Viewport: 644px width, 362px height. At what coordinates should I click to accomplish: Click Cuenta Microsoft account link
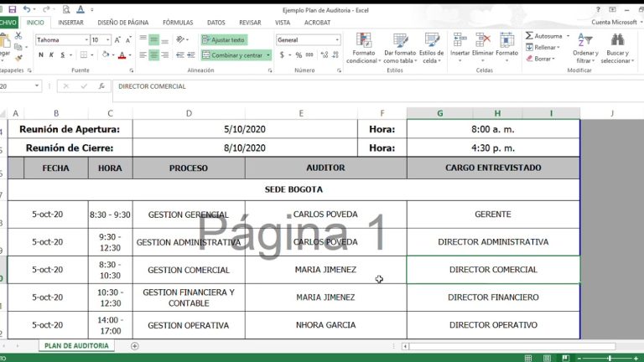pos(614,23)
